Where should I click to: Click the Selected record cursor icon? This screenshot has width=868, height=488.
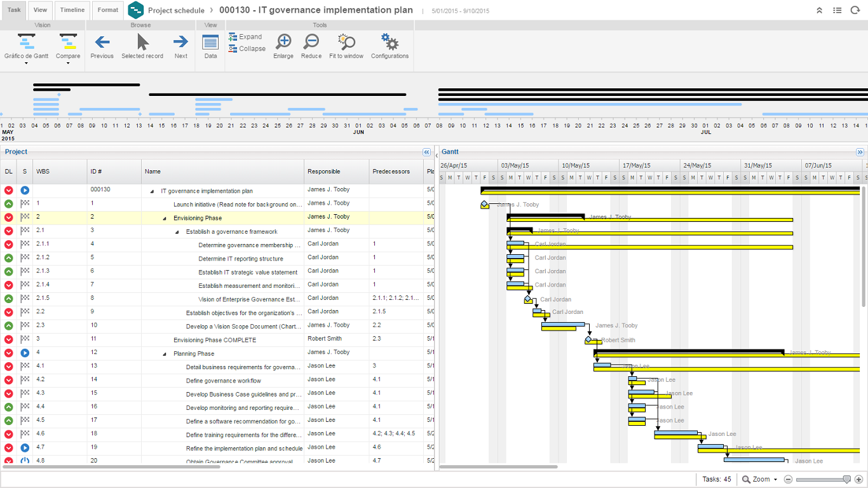[142, 43]
